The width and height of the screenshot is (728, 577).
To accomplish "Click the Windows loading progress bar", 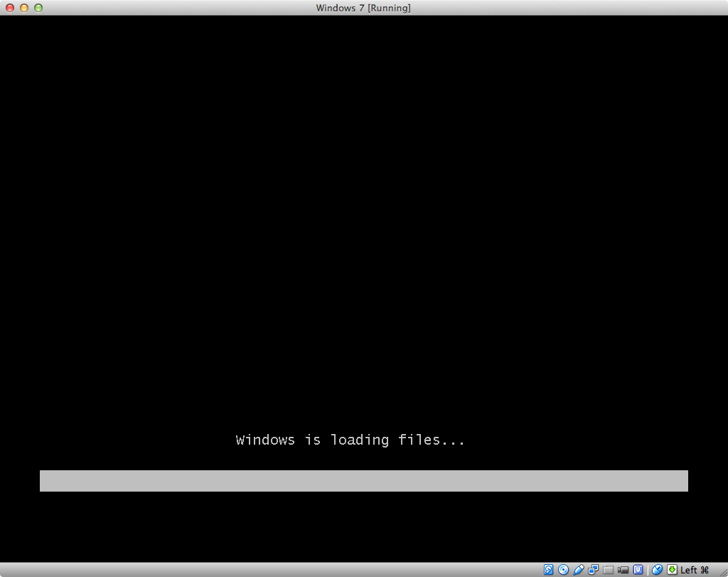I will pos(364,481).
